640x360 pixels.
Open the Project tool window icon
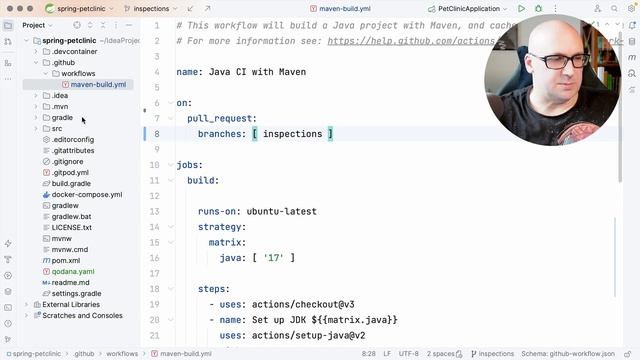(8, 25)
